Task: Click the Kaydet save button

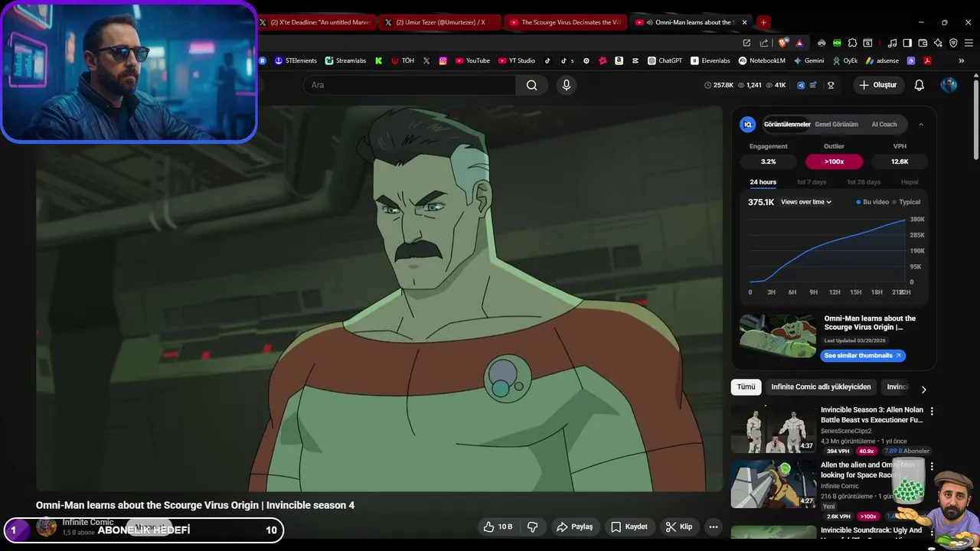Action: [x=629, y=527]
